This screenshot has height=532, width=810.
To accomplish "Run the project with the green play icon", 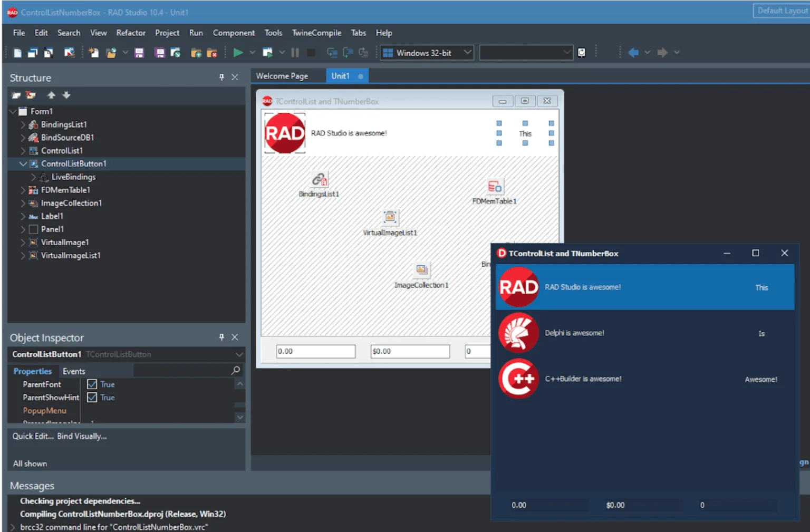I will pos(238,52).
